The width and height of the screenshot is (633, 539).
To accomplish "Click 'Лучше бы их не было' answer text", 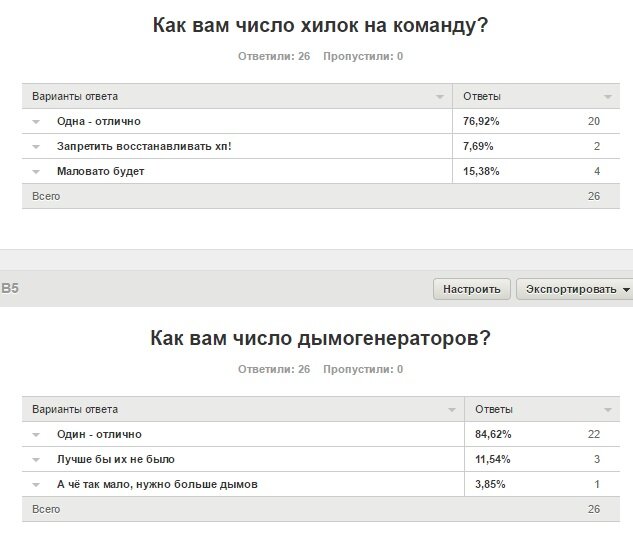I will pos(116,459).
